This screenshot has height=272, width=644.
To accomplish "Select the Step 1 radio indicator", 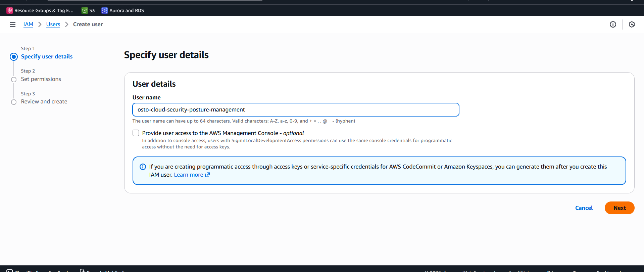I will (14, 57).
